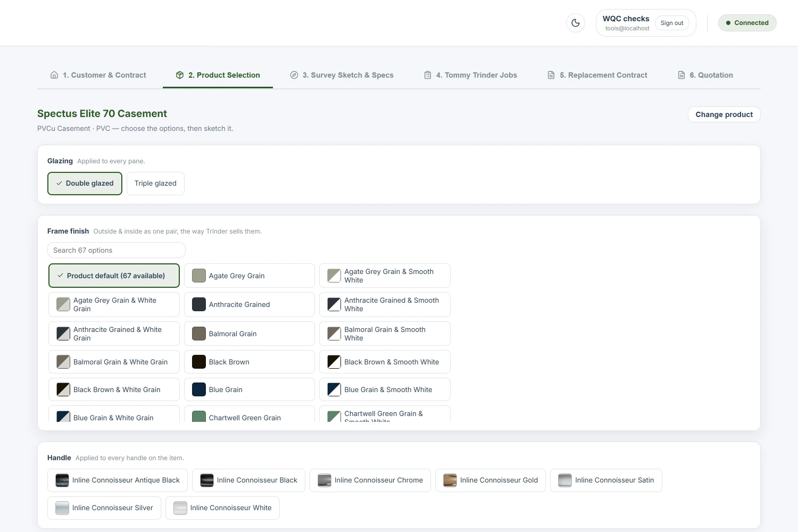Click the Connected status badge
The width and height of the screenshot is (798, 532).
coord(747,23)
